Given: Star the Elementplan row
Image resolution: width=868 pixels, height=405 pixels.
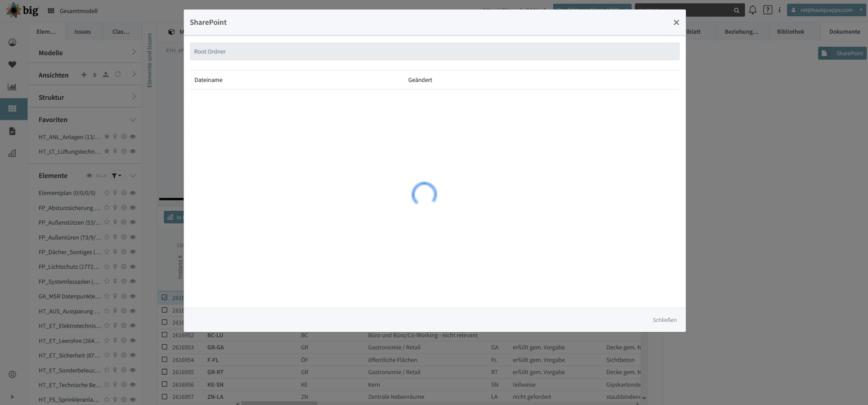Looking at the screenshot, I should coord(107,193).
